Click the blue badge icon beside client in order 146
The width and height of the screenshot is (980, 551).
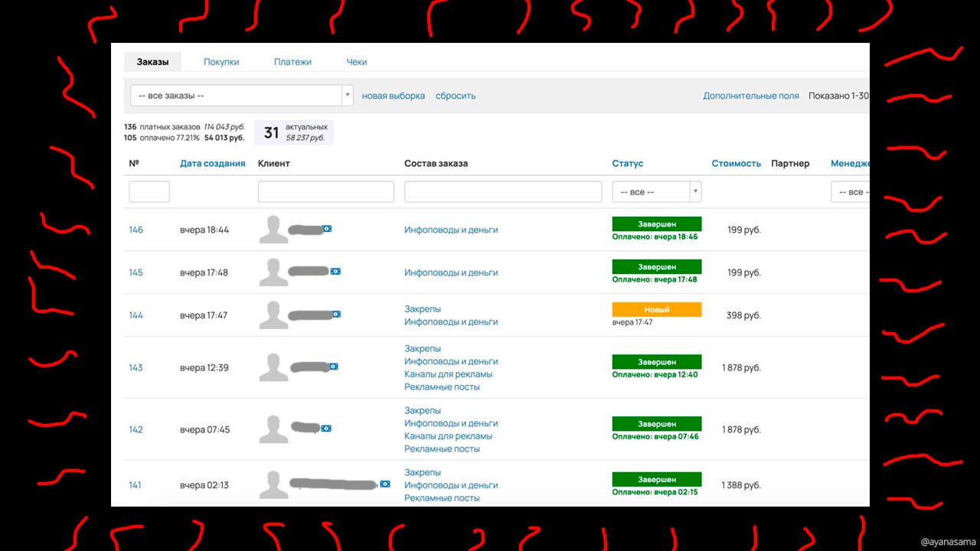[327, 229]
